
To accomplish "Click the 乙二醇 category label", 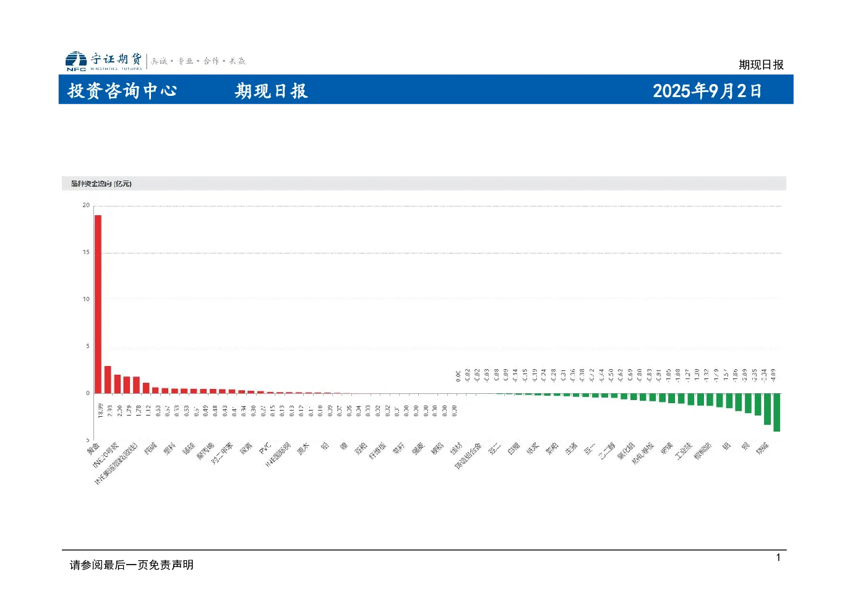I will tap(607, 451).
